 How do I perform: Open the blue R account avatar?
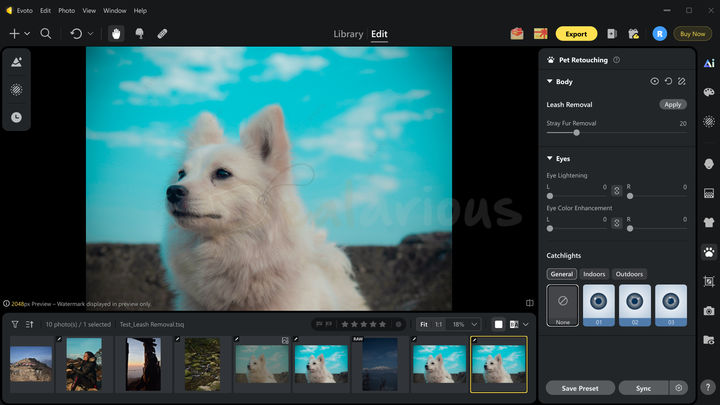tap(660, 34)
